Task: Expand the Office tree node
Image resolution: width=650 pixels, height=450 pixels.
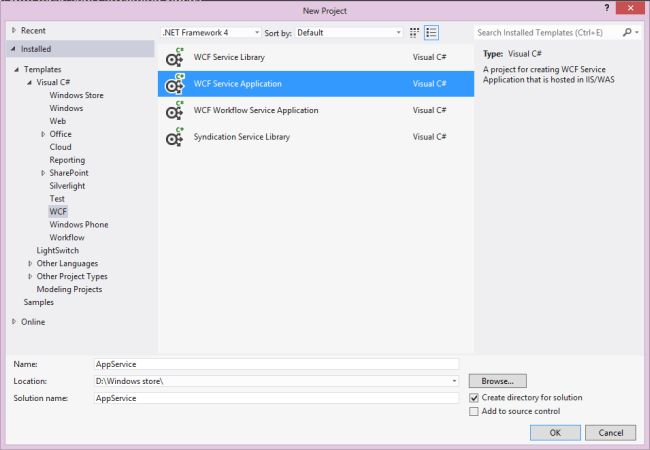Action: [x=43, y=134]
